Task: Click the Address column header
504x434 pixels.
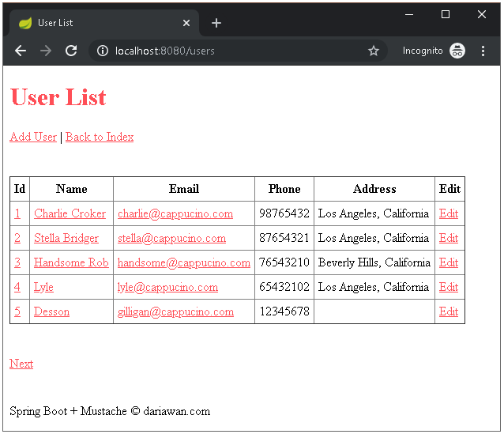Action: (x=374, y=189)
